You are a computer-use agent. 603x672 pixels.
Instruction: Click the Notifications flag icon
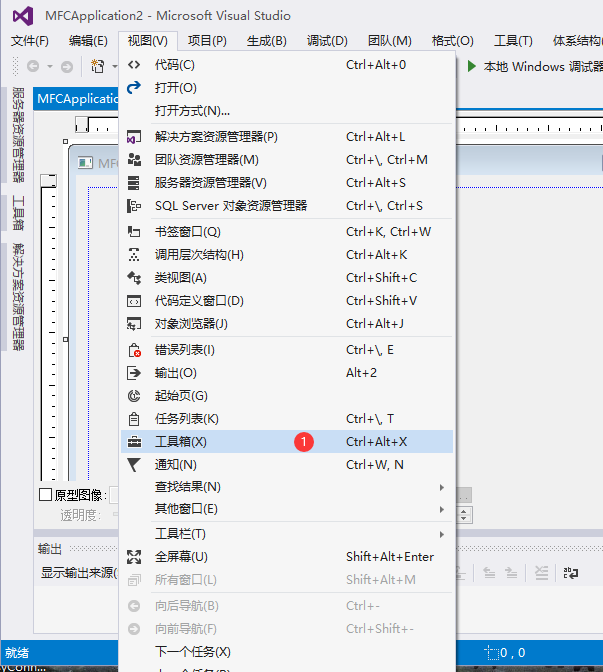click(x=134, y=465)
